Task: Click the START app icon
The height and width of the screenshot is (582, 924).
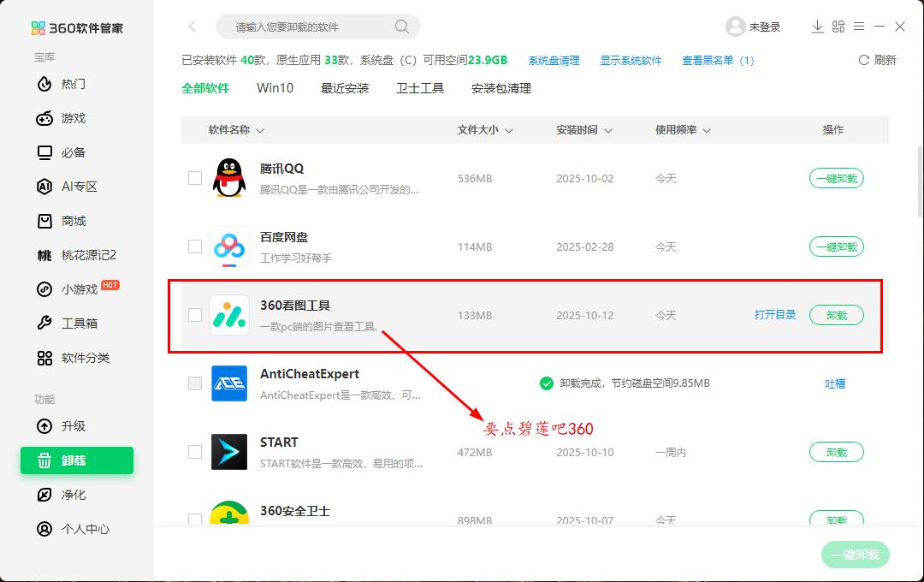Action: click(x=228, y=452)
